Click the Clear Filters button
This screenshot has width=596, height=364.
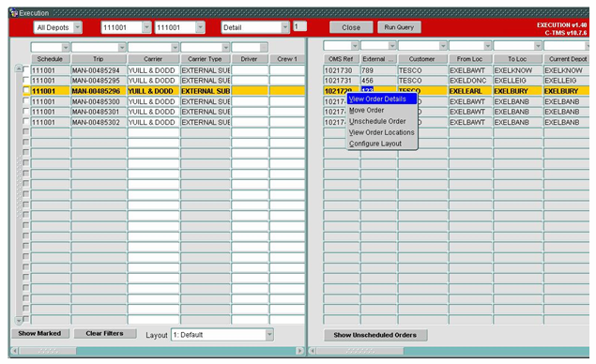click(105, 333)
